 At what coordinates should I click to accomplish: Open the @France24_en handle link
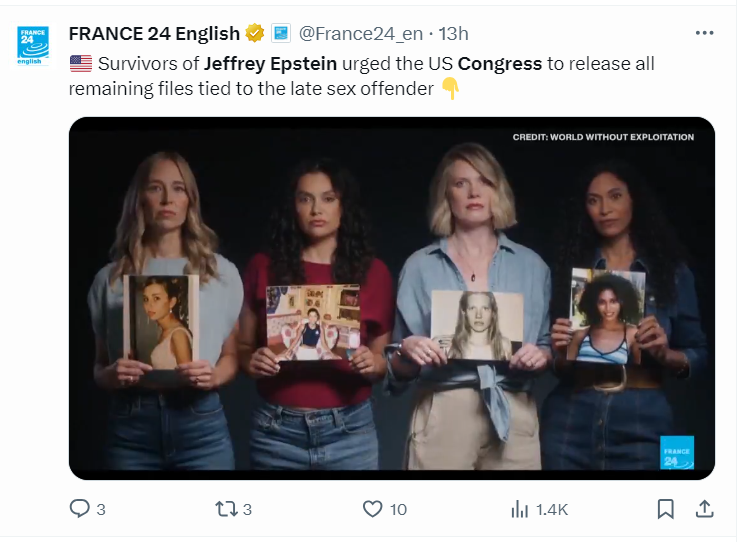(361, 34)
